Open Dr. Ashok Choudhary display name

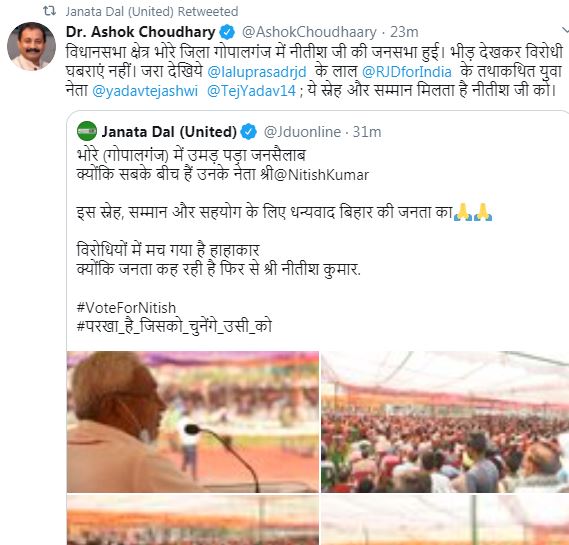[x=140, y=32]
